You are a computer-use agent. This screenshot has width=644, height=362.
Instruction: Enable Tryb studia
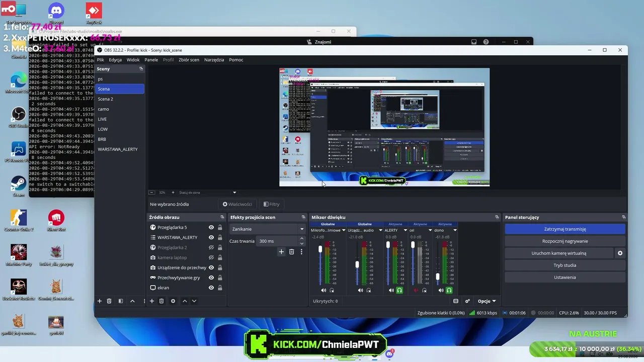pyautogui.click(x=565, y=265)
